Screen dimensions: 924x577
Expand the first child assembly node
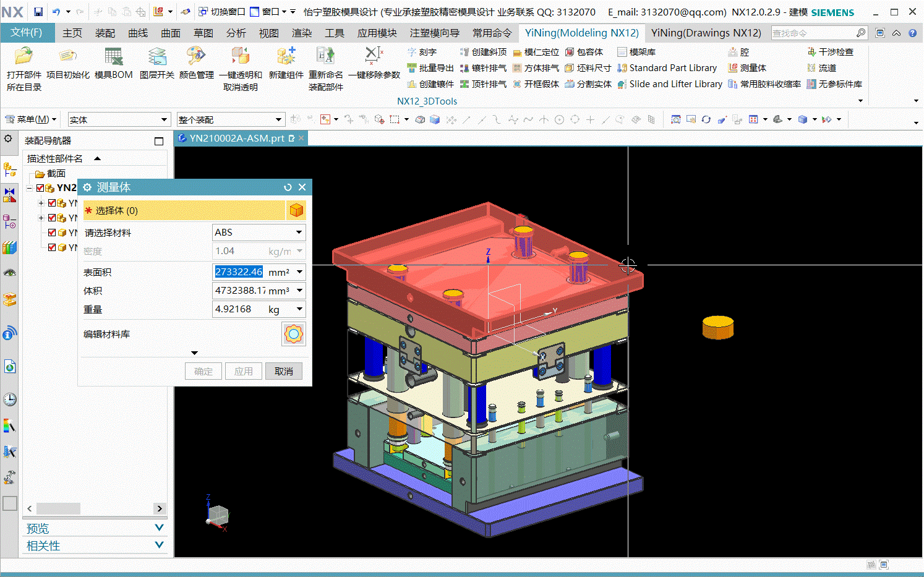pos(41,203)
